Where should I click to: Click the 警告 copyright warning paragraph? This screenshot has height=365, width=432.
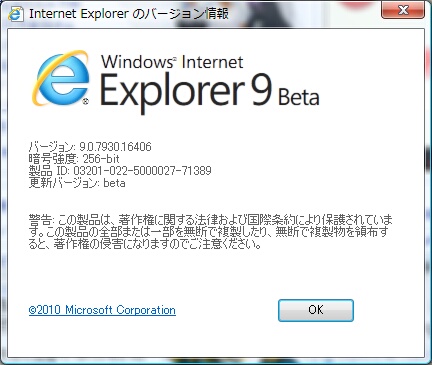pos(211,232)
